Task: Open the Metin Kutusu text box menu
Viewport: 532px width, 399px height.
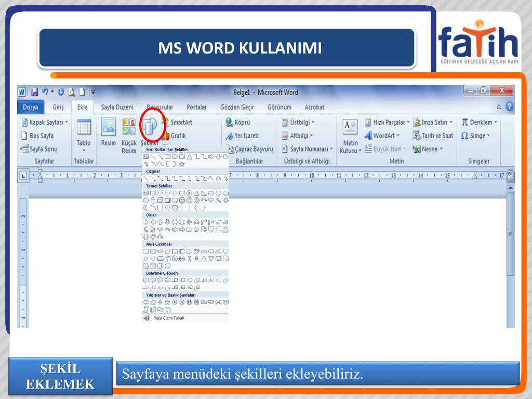Action: point(351,137)
